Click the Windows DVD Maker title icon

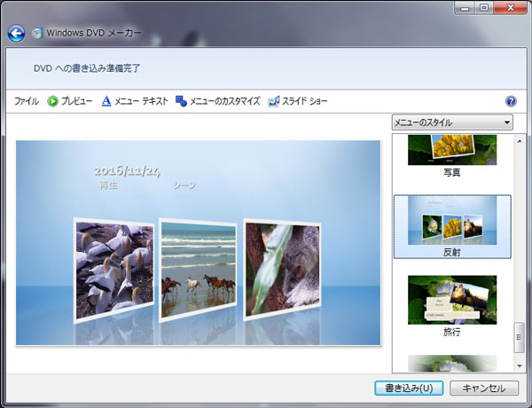pos(37,34)
